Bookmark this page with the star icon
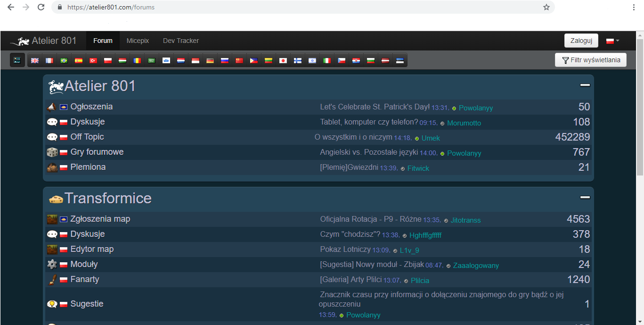This screenshot has width=644, height=325. [x=546, y=7]
